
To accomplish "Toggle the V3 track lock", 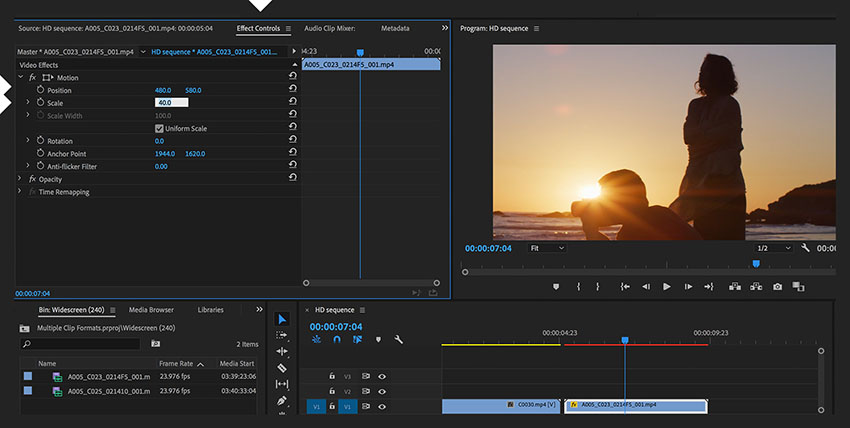I will [333, 376].
